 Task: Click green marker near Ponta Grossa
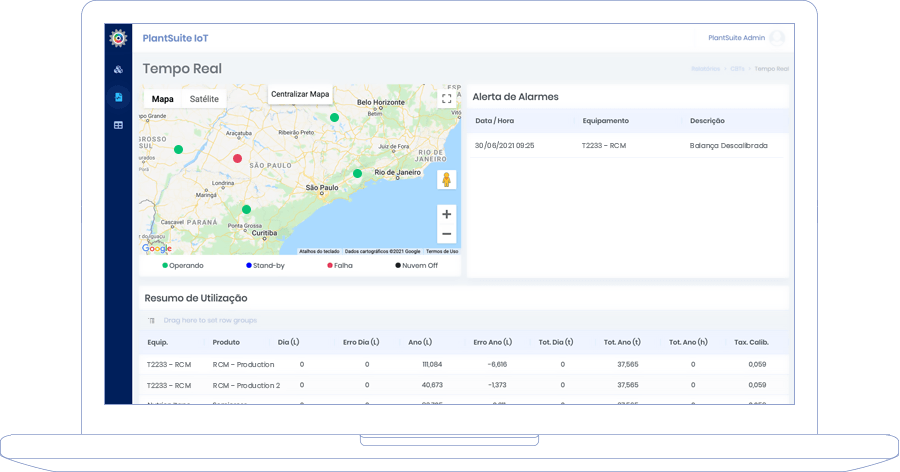click(x=246, y=210)
